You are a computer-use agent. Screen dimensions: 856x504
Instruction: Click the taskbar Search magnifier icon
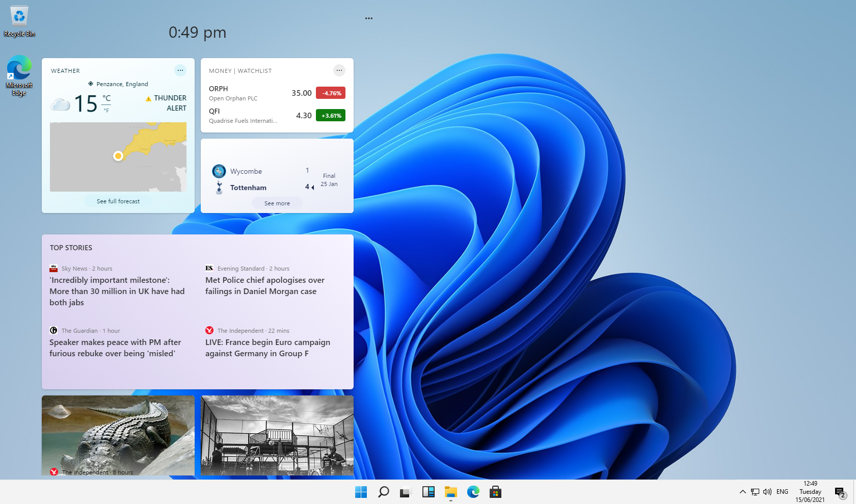coord(383,492)
